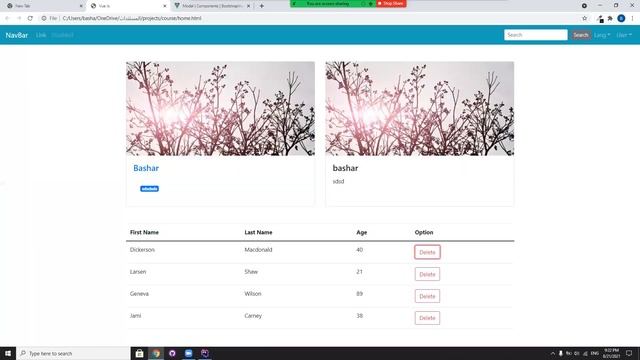
Task: Open the taskbar clock and date
Action: click(x=611, y=353)
